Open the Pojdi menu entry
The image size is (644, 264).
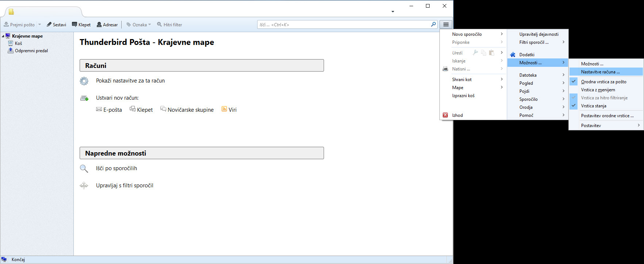538,91
